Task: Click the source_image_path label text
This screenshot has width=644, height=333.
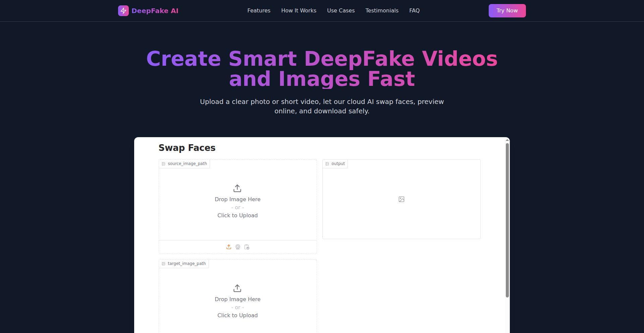Action: pyautogui.click(x=187, y=164)
